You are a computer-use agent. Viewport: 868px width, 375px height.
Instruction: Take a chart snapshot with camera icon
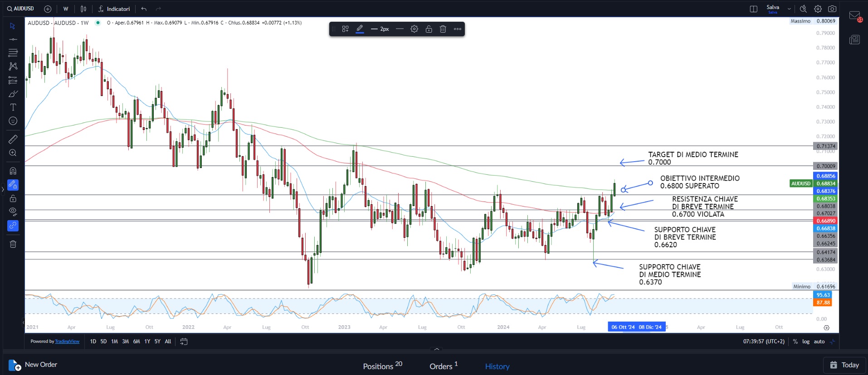(832, 9)
